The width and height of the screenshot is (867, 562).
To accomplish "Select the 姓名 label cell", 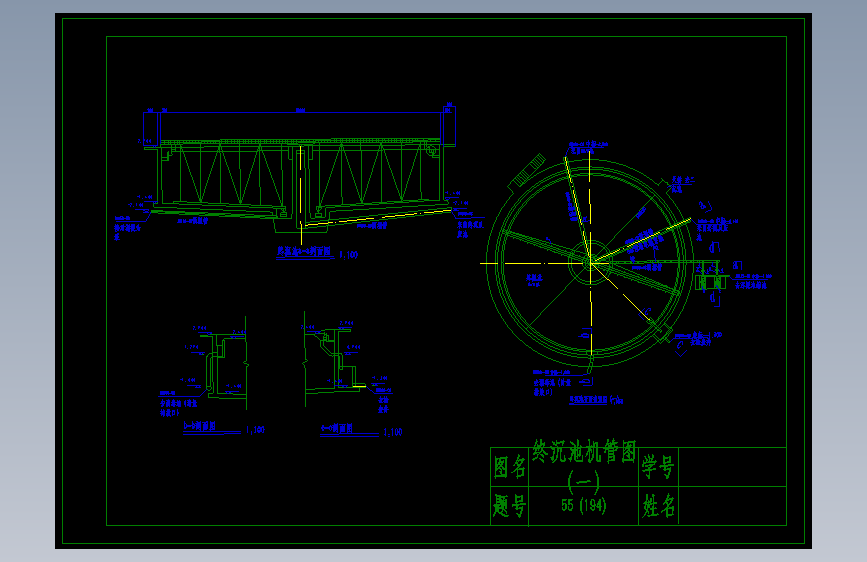I will [658, 506].
